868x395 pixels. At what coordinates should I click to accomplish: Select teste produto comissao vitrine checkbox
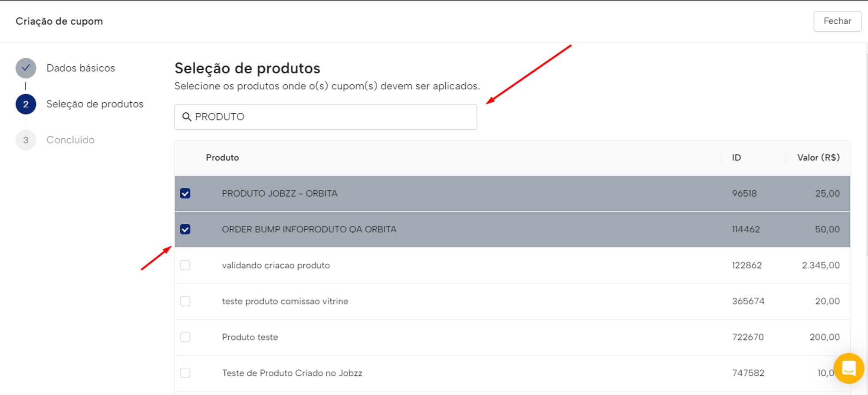pyautogui.click(x=185, y=301)
